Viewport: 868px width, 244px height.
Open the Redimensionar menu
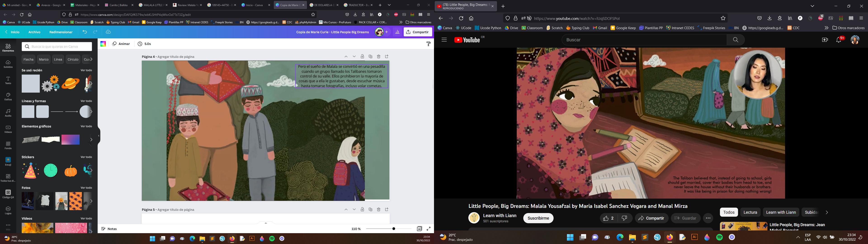(61, 32)
